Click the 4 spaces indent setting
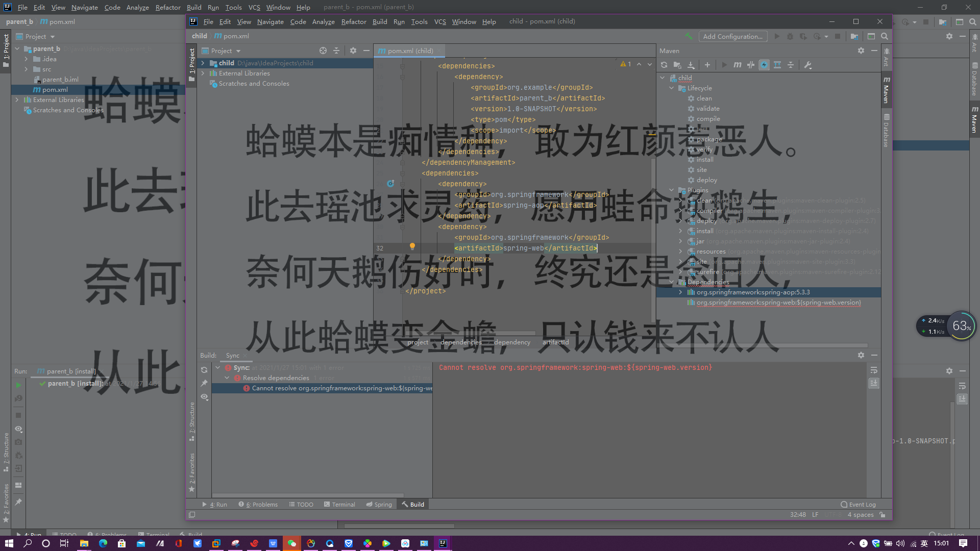This screenshot has height=551, width=980. [x=861, y=515]
